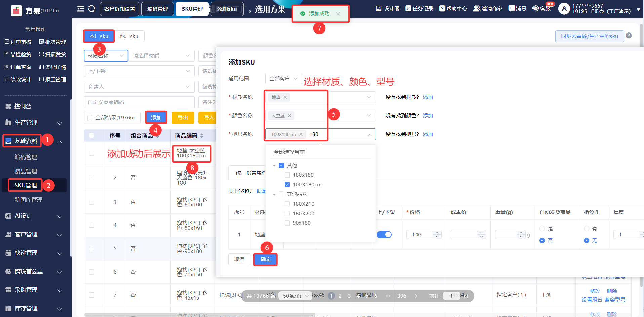Select 是 for 自动发货商品
Screen dimensions: 644x317
tap(542, 228)
